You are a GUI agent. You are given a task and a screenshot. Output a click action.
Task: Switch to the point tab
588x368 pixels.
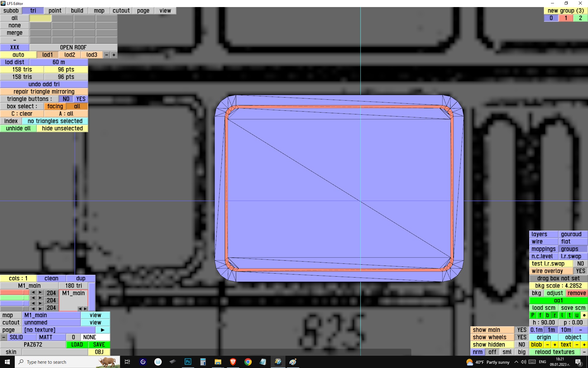(x=55, y=11)
